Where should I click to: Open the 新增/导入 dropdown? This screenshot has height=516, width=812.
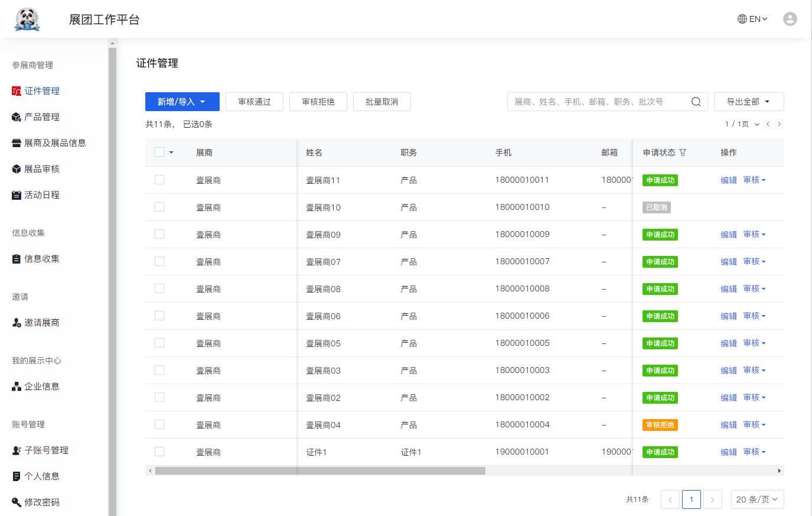(182, 102)
